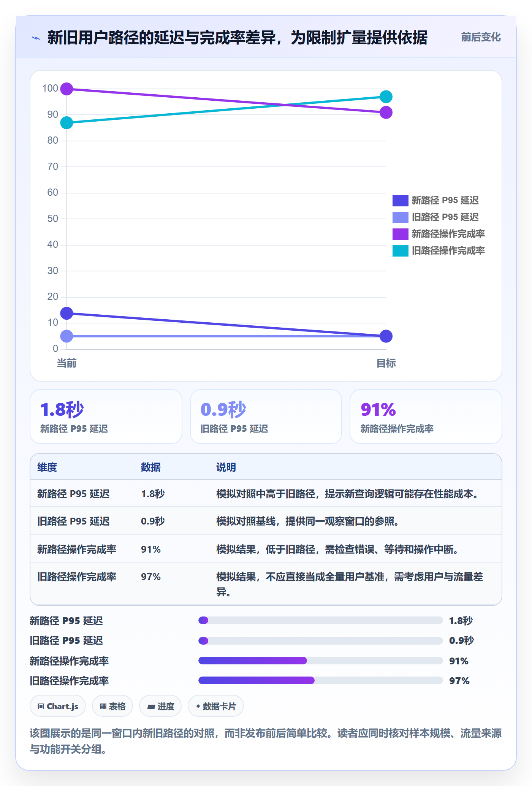
Task: Toggle the 旧路径 P95 延迟 legend swatch
Action: 400,217
